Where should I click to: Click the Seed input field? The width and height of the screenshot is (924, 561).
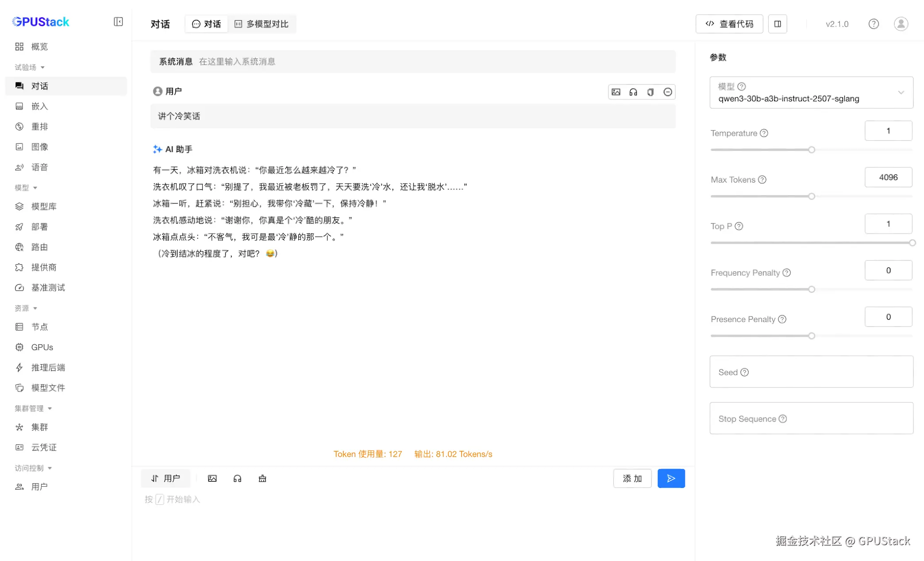click(x=811, y=372)
